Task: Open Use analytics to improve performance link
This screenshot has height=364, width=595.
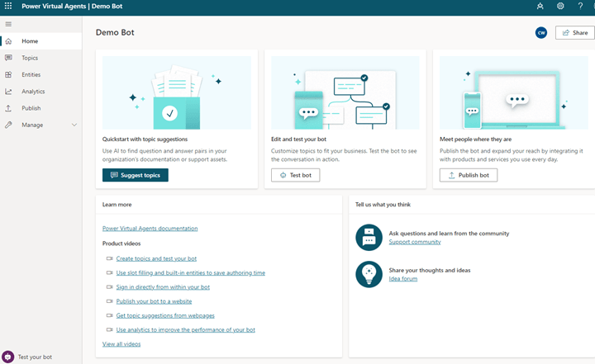Action: [186, 329]
